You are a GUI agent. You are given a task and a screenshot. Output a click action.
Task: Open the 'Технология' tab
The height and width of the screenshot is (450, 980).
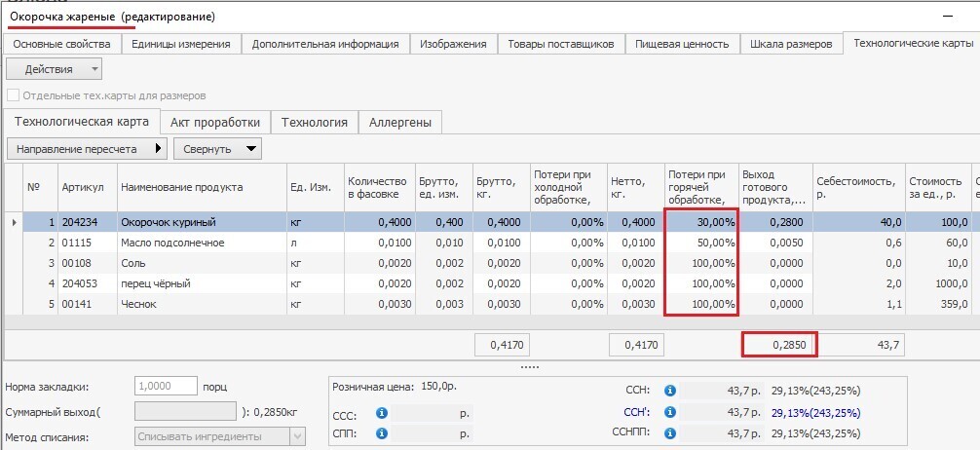[315, 122]
